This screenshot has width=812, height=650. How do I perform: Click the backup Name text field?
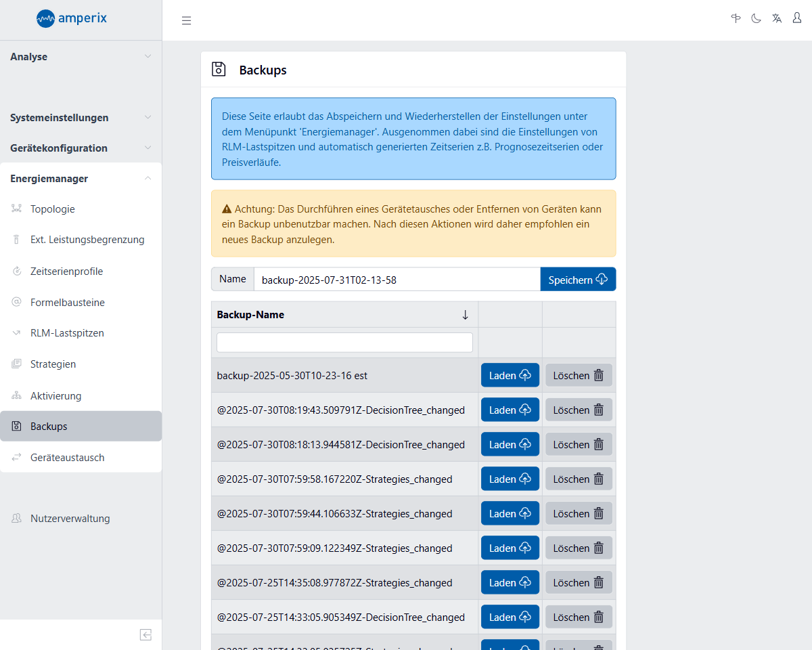[397, 280]
